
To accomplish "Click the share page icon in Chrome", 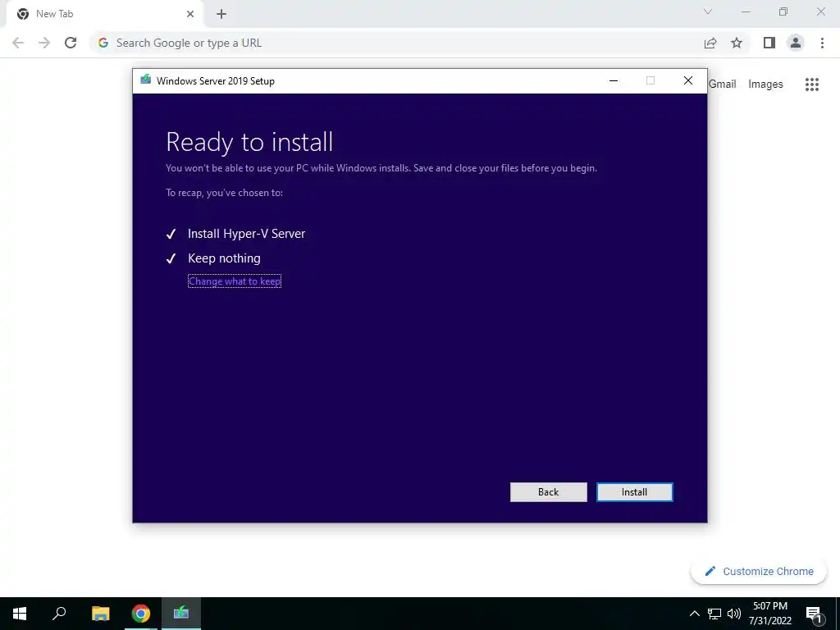I will click(710, 43).
